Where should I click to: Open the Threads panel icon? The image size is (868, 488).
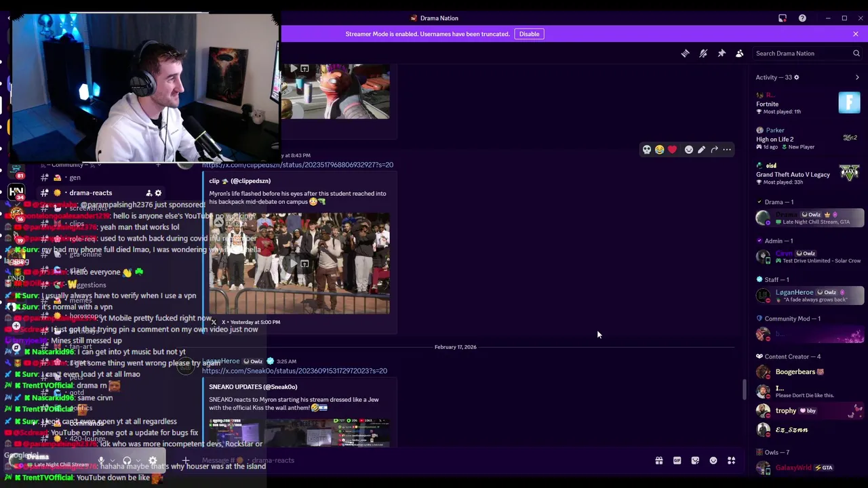(x=685, y=54)
